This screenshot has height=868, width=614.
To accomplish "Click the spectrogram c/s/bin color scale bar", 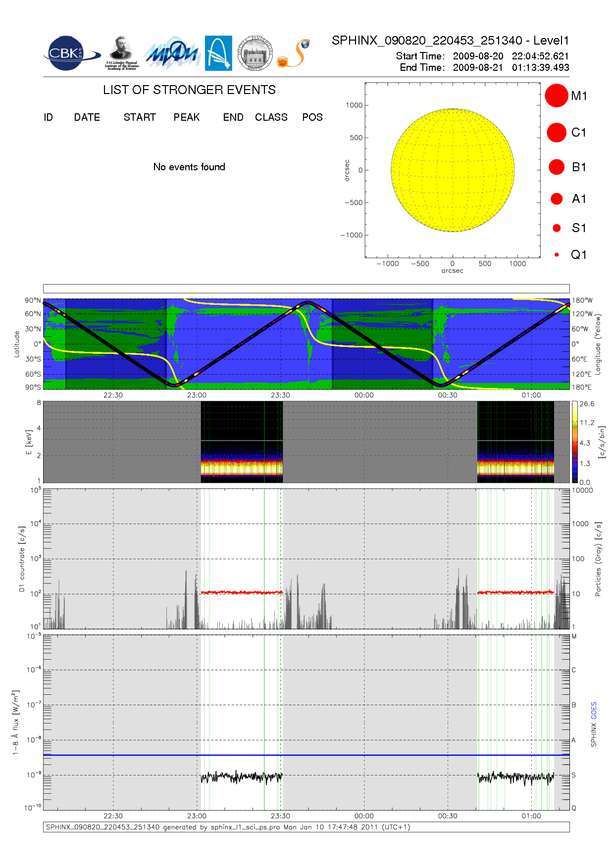I will 574,442.
